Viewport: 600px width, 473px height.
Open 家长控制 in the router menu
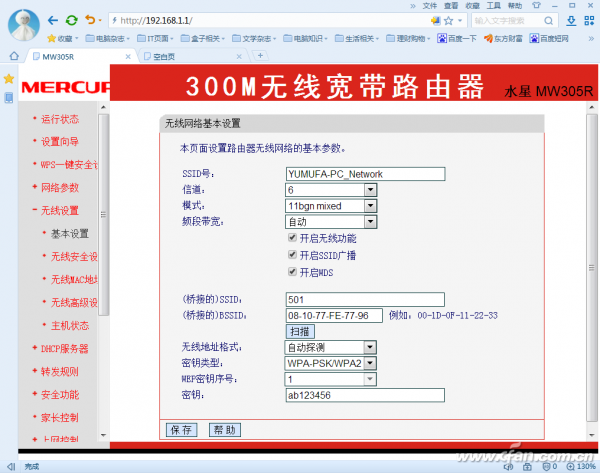coord(60,418)
